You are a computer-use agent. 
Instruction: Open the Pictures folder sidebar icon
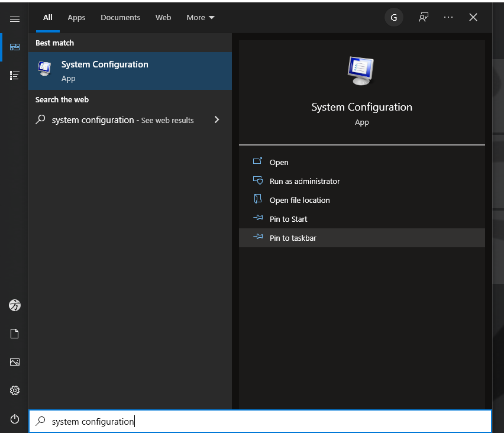tap(15, 362)
